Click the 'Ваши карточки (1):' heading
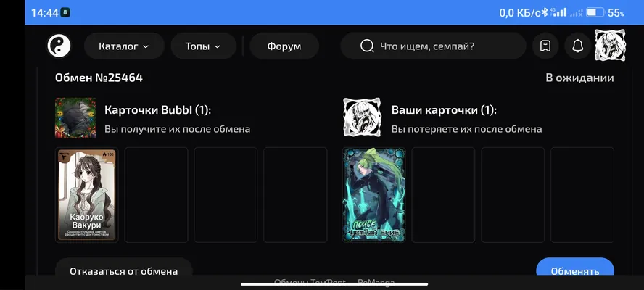Screen dimensions: 644x290 click(x=444, y=110)
